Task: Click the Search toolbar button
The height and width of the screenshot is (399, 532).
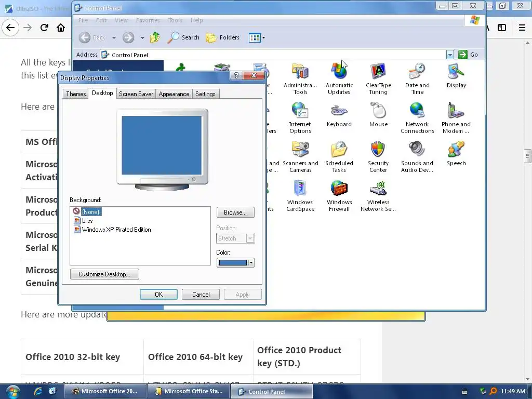Action: [183, 37]
